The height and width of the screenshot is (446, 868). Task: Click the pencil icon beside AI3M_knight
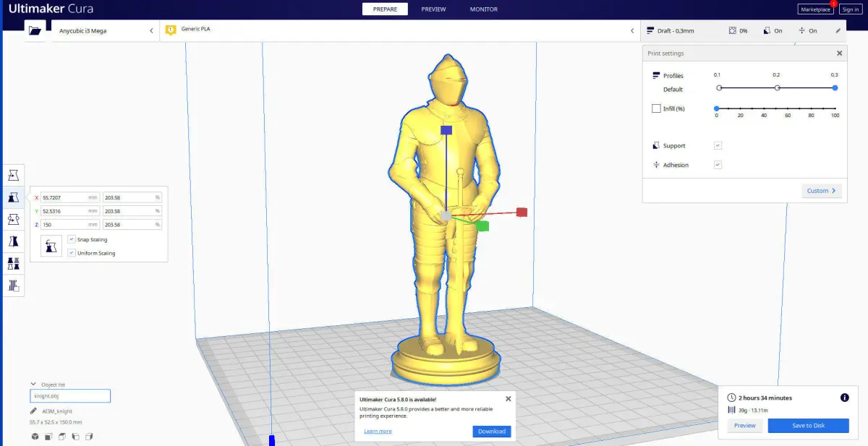point(33,411)
